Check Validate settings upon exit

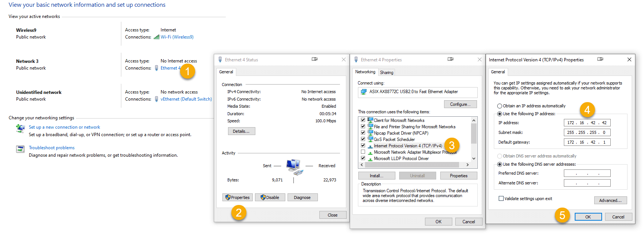click(x=501, y=199)
